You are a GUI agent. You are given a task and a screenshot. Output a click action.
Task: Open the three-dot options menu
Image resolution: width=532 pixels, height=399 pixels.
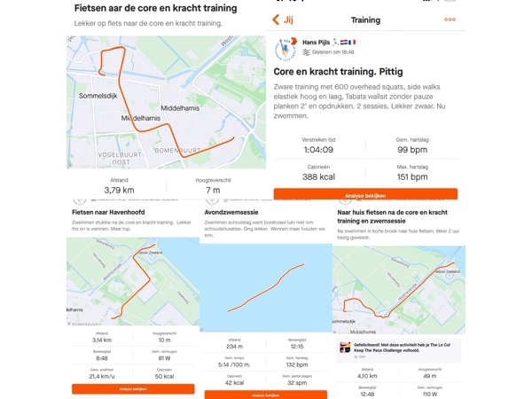coord(450,20)
